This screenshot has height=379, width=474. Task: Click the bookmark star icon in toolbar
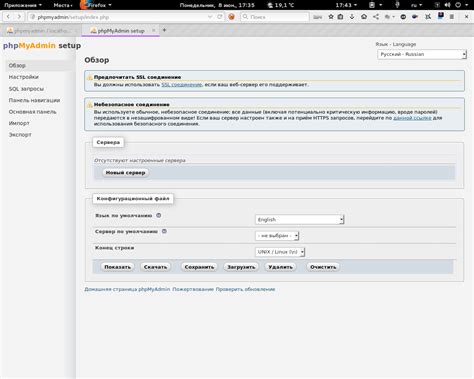(331, 16)
